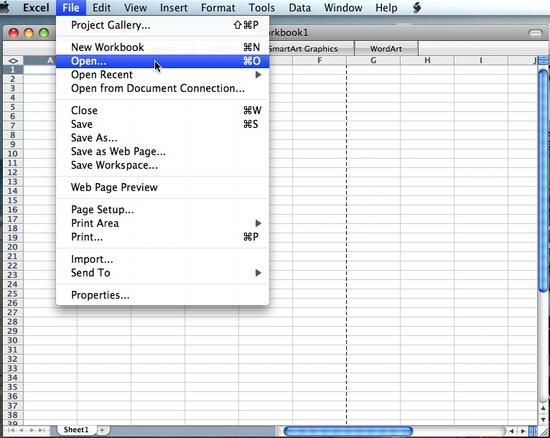This screenshot has height=438, width=550.
Task: Choose Save as Web Page...
Action: 162,151
